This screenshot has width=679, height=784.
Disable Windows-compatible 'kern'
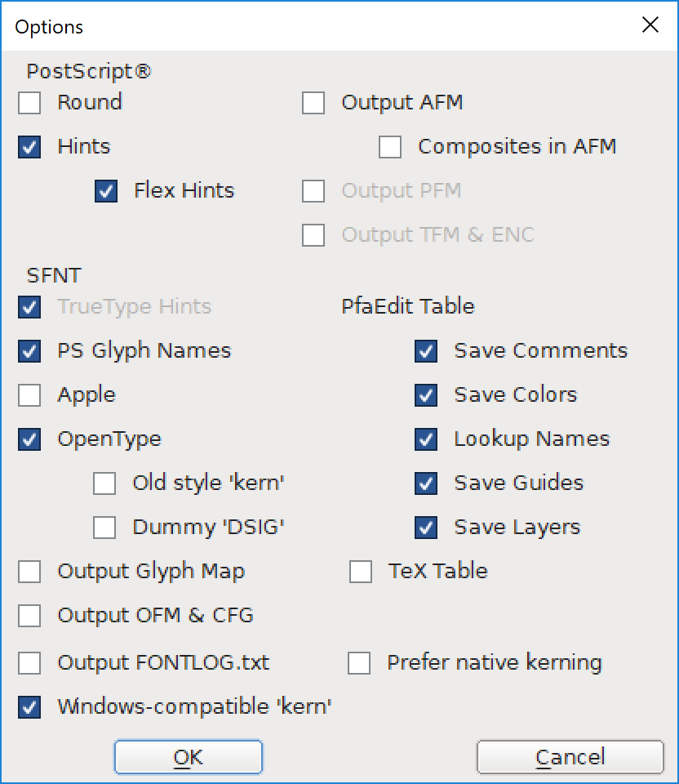coord(29,707)
